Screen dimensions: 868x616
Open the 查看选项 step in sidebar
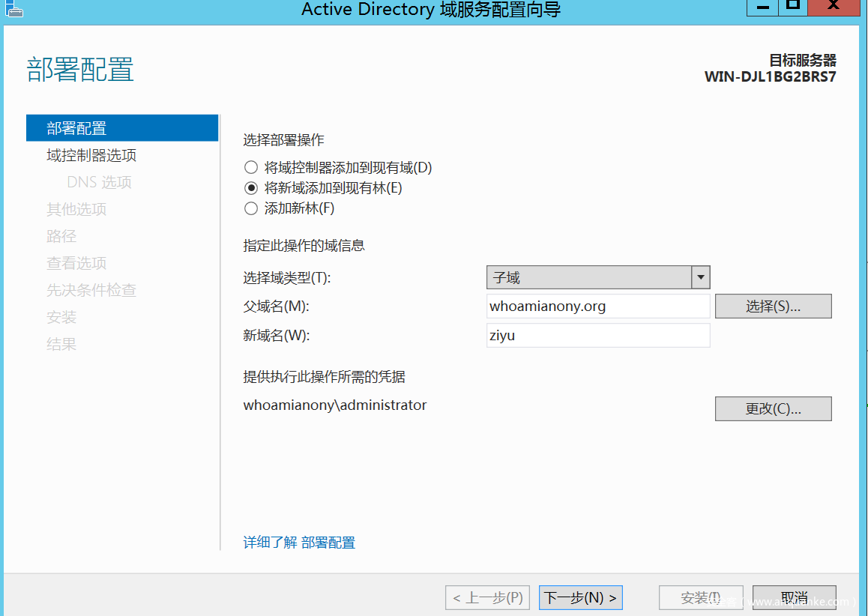[x=76, y=263]
